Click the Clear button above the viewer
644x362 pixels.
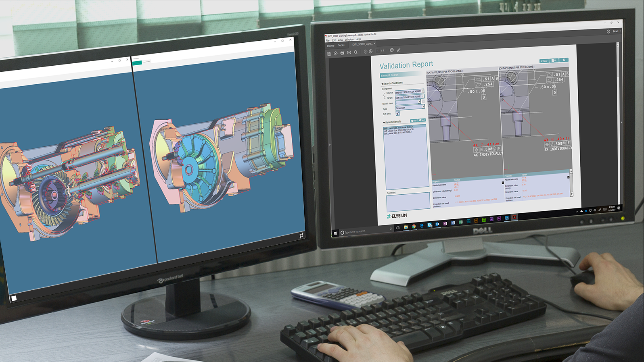point(544,61)
